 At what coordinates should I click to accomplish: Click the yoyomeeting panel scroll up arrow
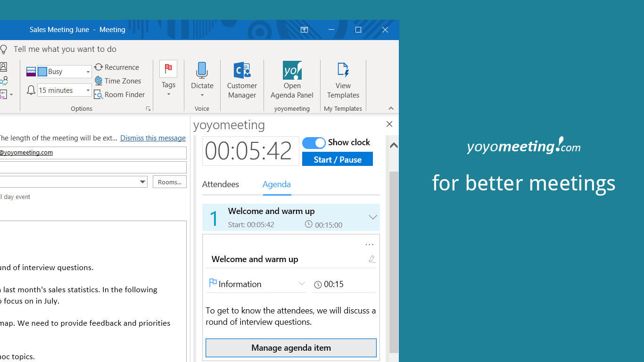tap(394, 145)
